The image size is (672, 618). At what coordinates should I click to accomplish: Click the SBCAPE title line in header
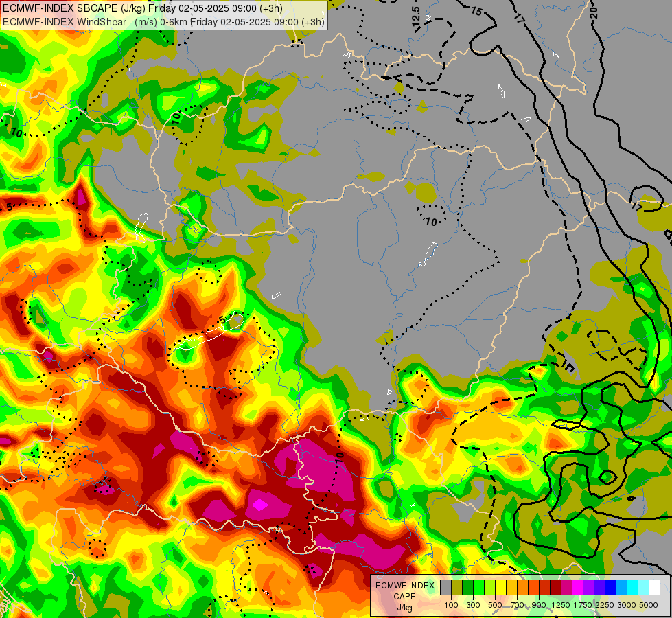142,8
